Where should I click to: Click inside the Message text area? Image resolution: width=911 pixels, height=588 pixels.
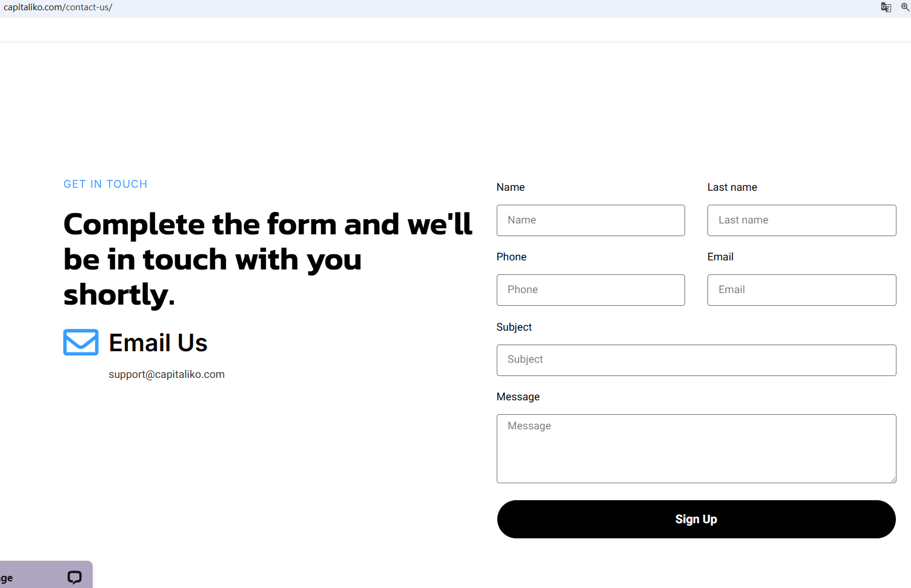click(x=696, y=449)
